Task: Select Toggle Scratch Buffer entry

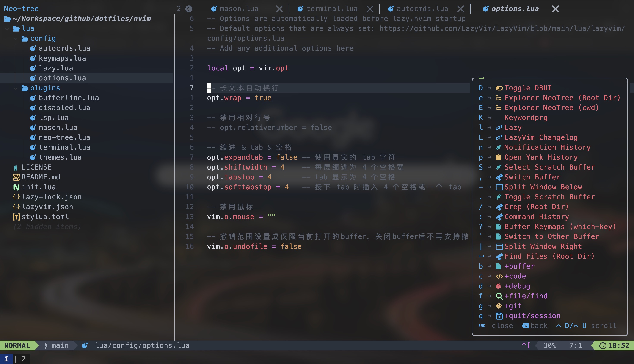Action: point(549,197)
